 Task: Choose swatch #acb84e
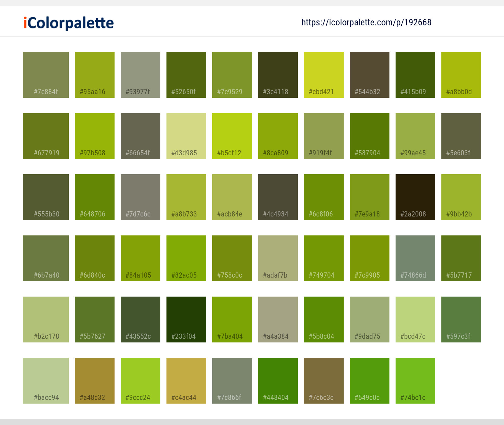(x=232, y=197)
